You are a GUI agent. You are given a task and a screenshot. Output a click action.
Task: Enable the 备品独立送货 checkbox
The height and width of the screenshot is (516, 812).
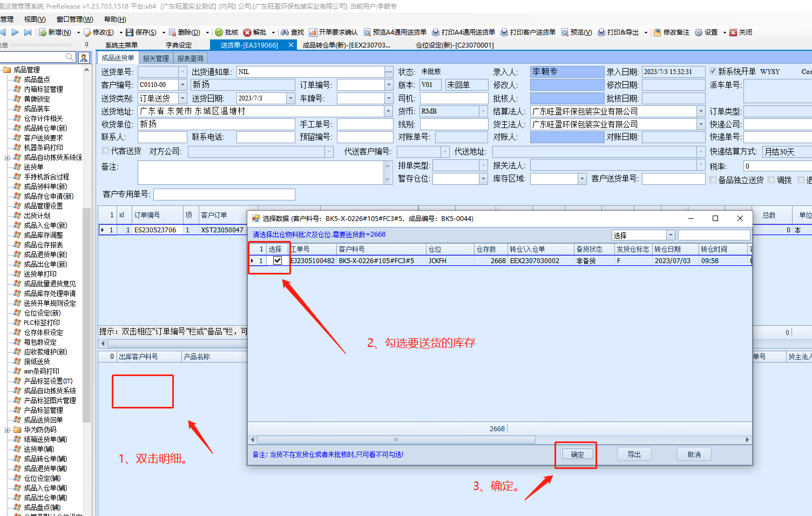(x=713, y=180)
